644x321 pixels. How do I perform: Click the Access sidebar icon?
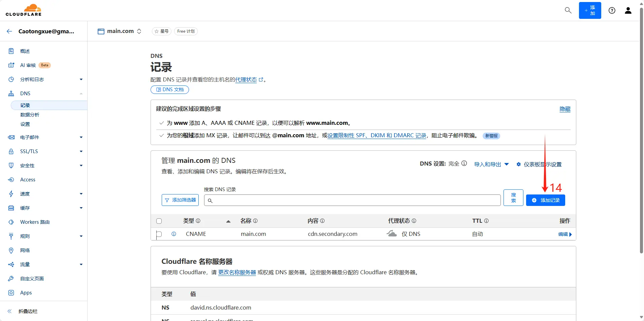click(x=11, y=180)
